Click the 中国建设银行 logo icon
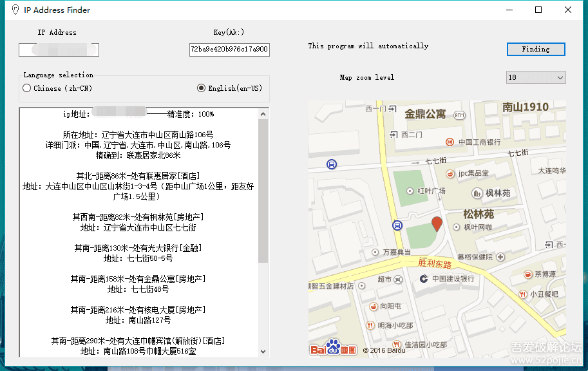The image size is (588, 371). tap(424, 279)
